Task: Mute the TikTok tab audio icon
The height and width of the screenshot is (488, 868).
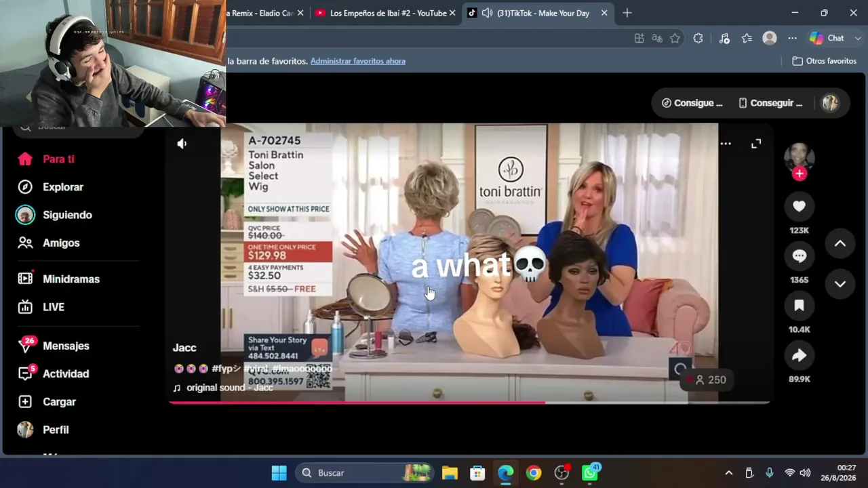Action: (487, 13)
